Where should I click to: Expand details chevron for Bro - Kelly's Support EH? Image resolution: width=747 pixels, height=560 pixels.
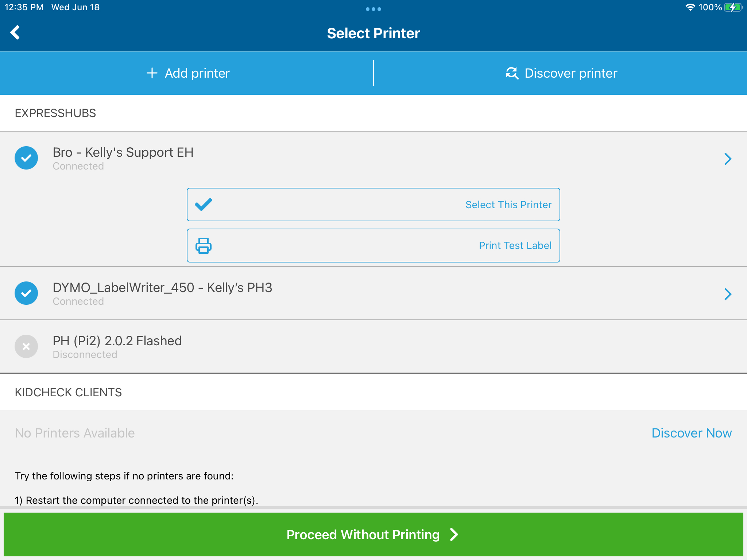[728, 159]
